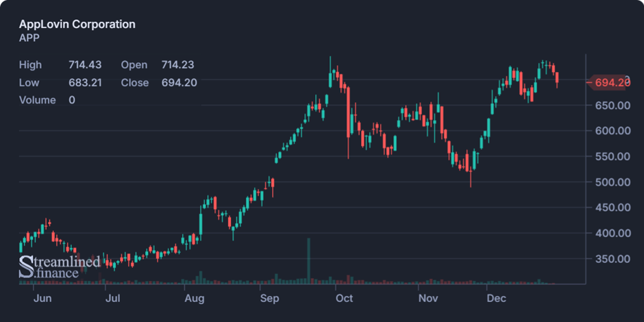Viewport: 644px width, 322px height.
Task: Click the Jun date axis label
Action: (x=42, y=298)
